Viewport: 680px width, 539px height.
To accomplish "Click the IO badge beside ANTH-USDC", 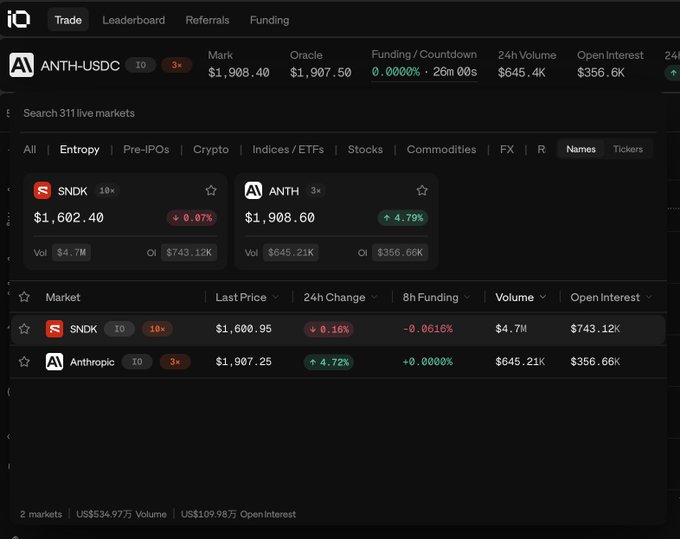I will [141, 65].
